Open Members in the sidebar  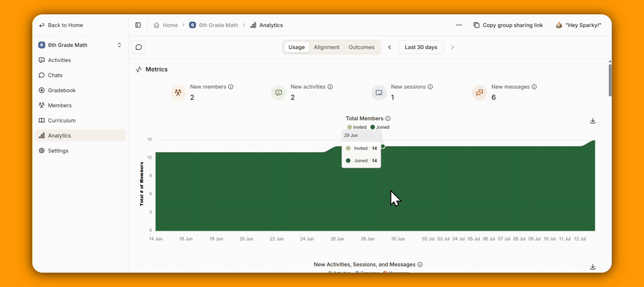click(x=80, y=106)
